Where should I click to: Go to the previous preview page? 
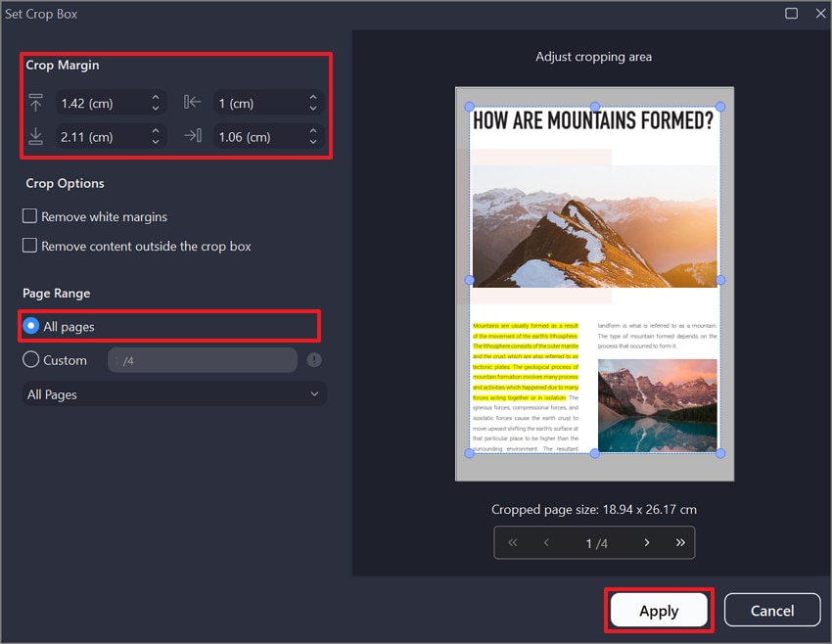coord(546,542)
